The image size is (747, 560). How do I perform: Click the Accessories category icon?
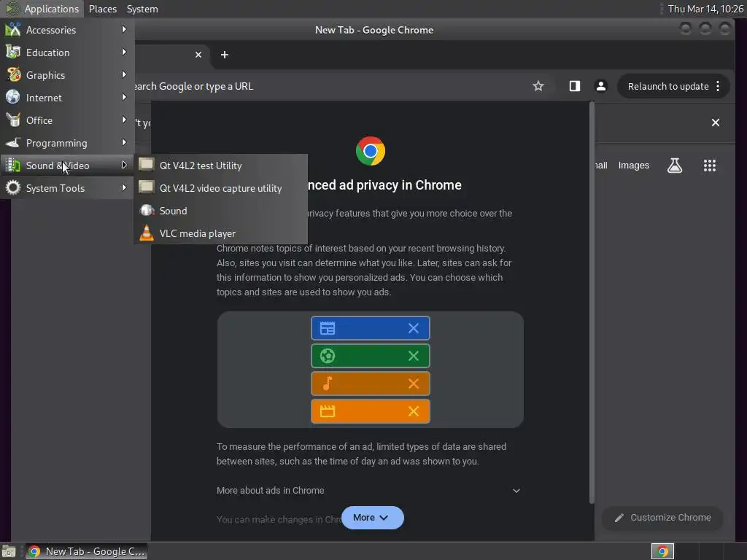coord(13,29)
